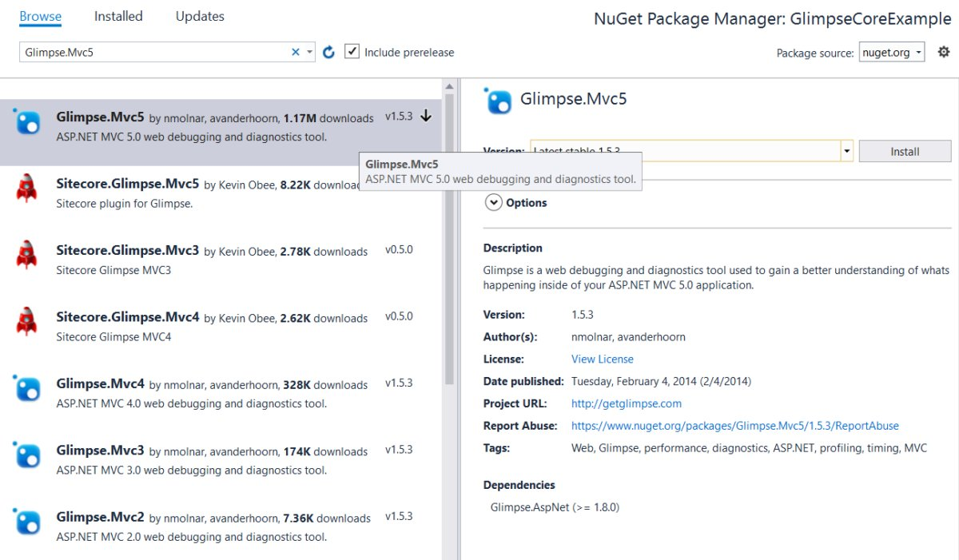Select the Sitecore.Glimpse.Mvc3 package title
This screenshot has height=560, width=959.
(x=128, y=250)
